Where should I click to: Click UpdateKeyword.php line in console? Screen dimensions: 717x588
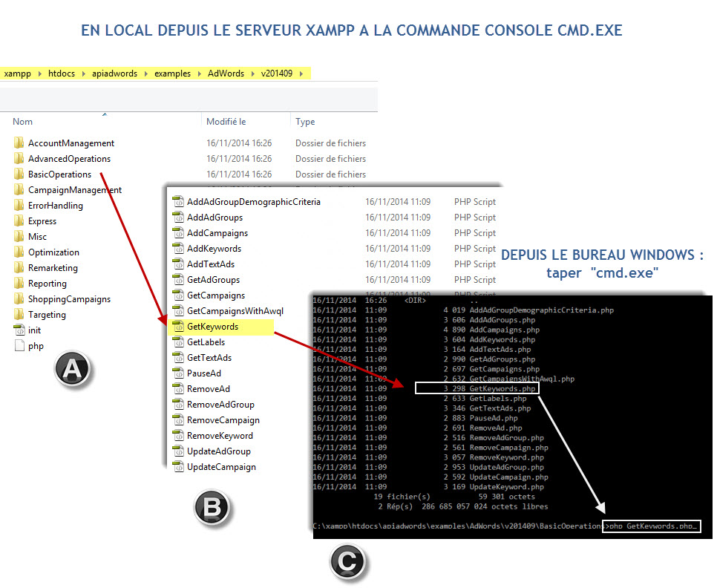[428, 487]
